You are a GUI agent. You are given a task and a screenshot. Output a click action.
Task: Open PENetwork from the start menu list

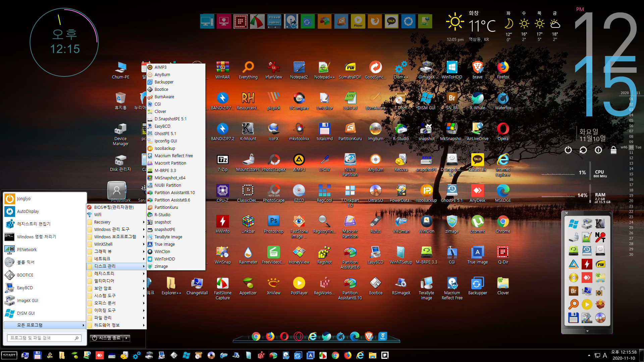click(x=45, y=249)
